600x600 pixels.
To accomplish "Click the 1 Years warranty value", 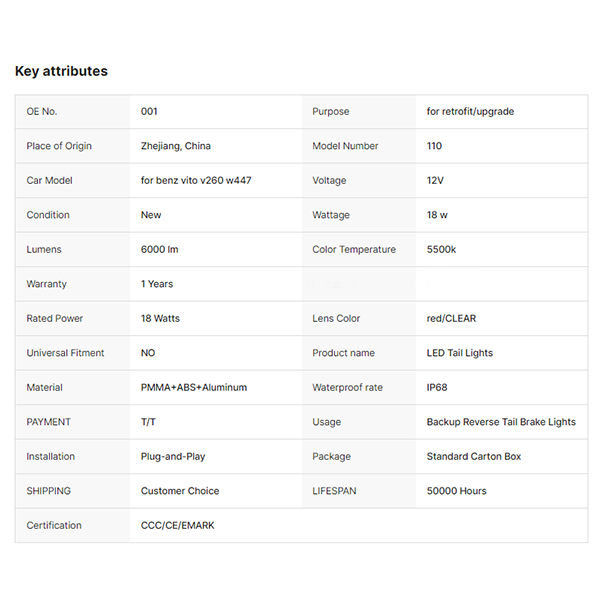I will [x=157, y=284].
